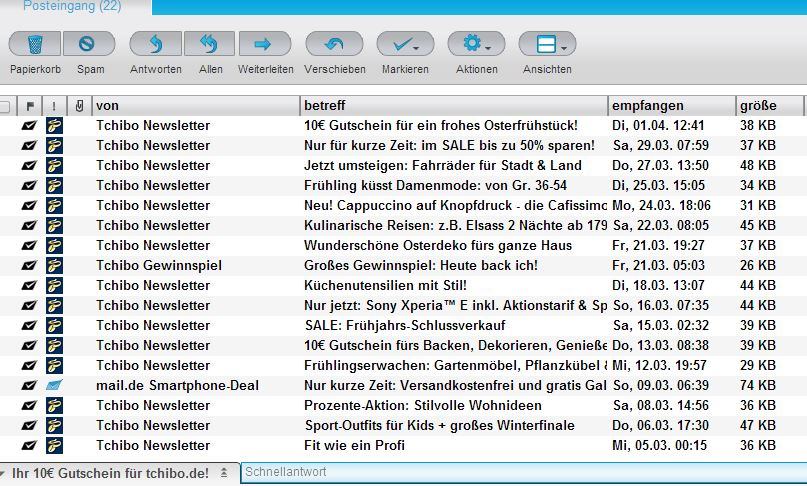Open mail 'Neu! Cappuccino auf Knopfdruck'
Screen dimensions: 807x486
455,205
